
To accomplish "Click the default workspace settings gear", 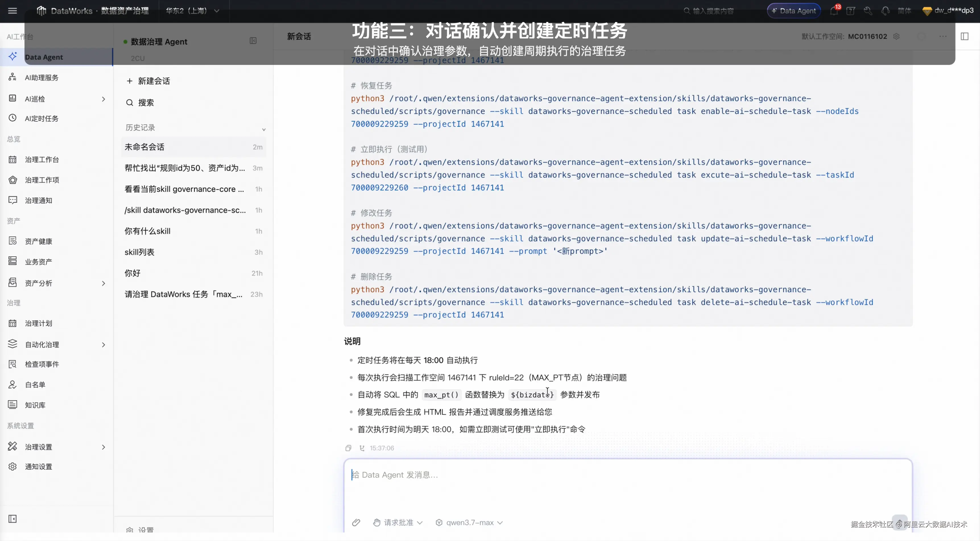I will (896, 36).
